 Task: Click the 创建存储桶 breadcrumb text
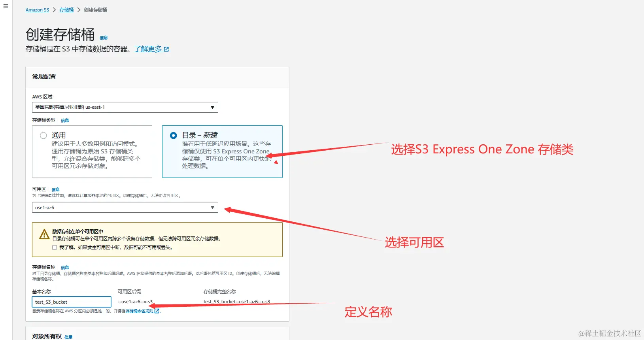95,10
